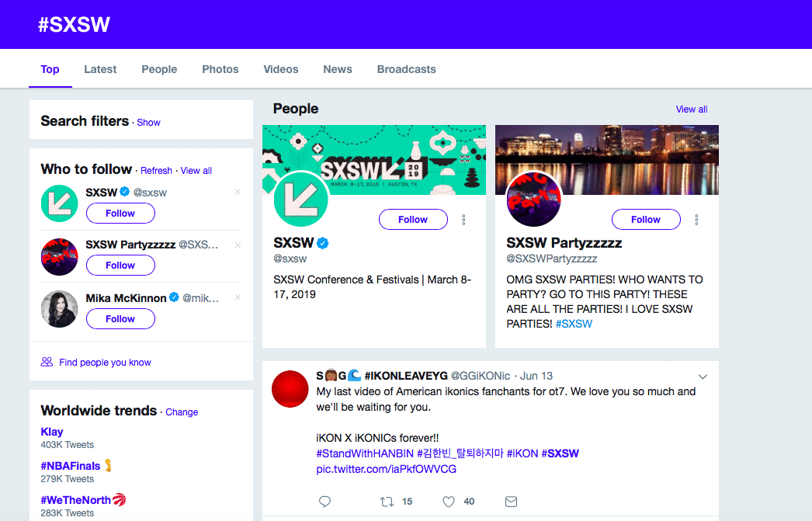Click the Find people you know icon

pyautogui.click(x=47, y=362)
